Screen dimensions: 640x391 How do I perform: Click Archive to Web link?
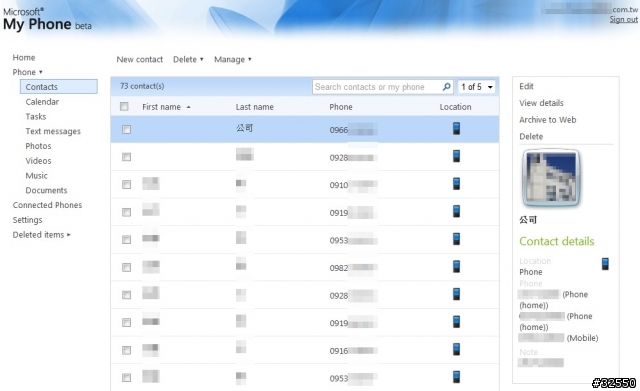[548, 120]
